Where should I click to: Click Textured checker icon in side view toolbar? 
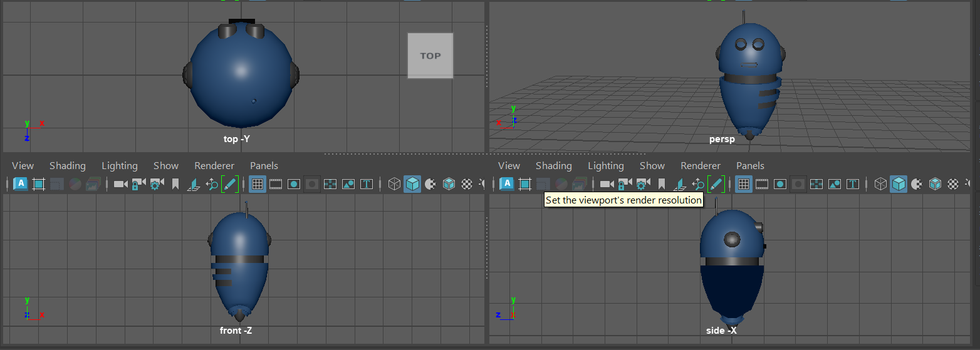953,184
